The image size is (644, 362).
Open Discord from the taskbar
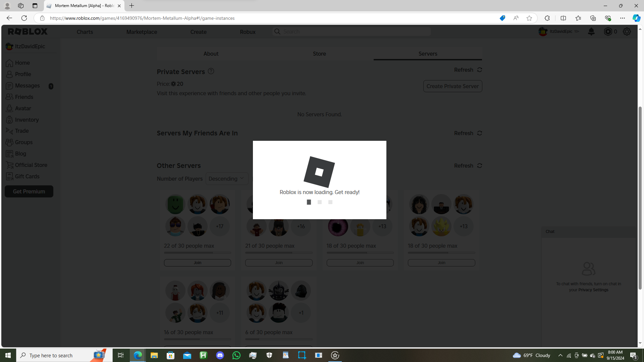(220, 355)
